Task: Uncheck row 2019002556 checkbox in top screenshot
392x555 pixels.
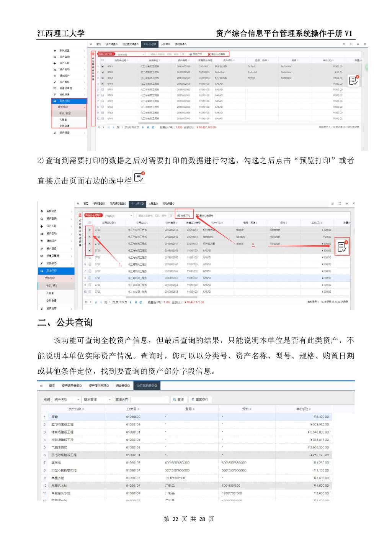Action: (103, 72)
